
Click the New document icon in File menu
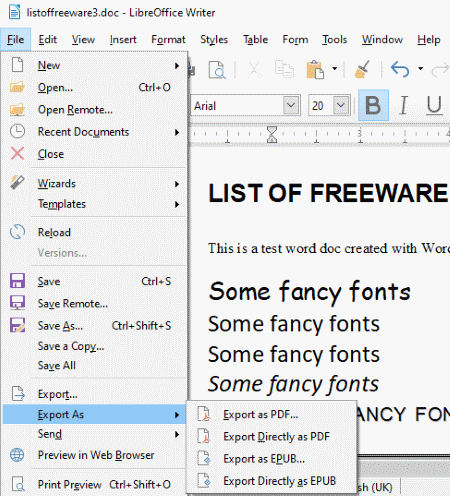(x=17, y=65)
